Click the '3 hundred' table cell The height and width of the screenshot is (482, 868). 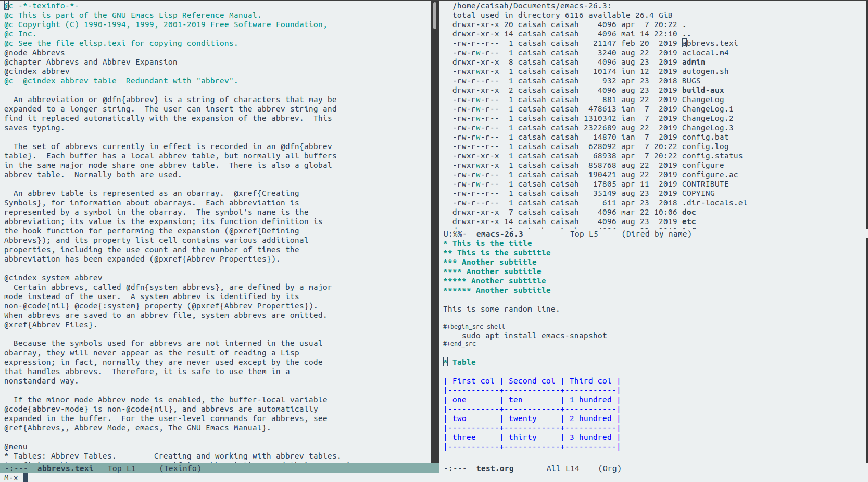[590, 437]
